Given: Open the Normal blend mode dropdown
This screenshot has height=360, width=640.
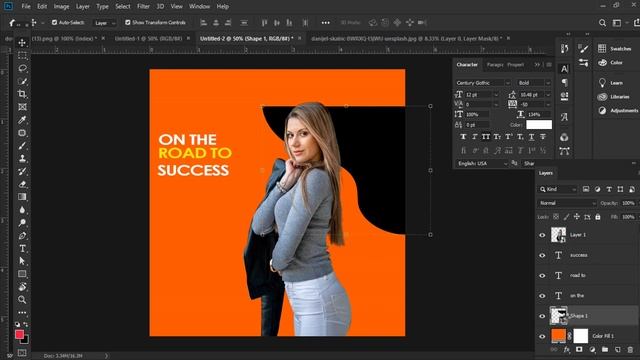Looking at the screenshot, I should 567,203.
